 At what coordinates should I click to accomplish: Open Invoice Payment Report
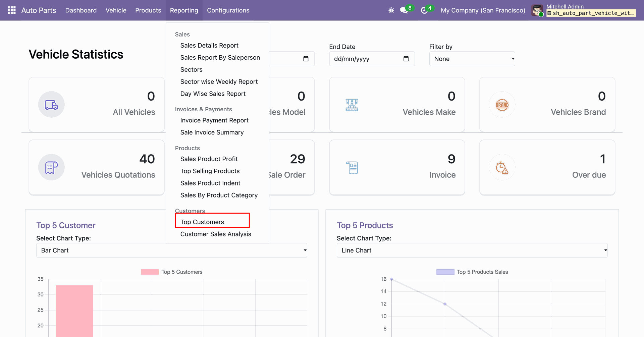click(214, 120)
